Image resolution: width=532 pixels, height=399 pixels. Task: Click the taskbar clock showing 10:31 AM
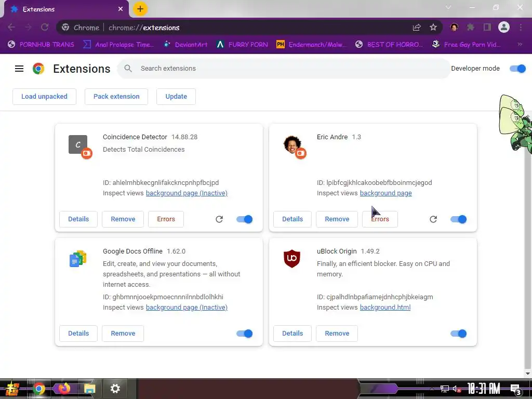click(x=484, y=389)
